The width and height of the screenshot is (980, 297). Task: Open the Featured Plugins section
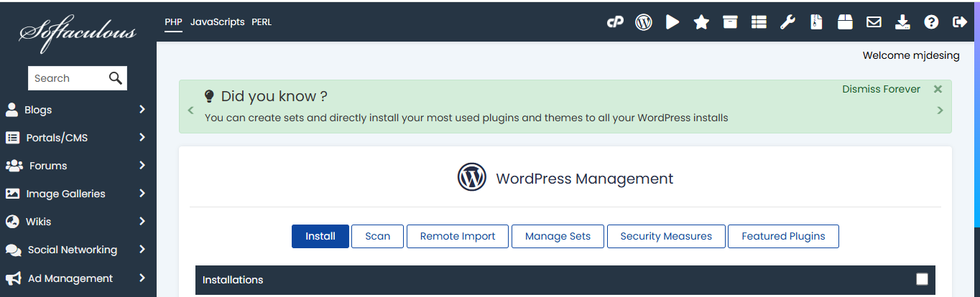click(x=783, y=236)
